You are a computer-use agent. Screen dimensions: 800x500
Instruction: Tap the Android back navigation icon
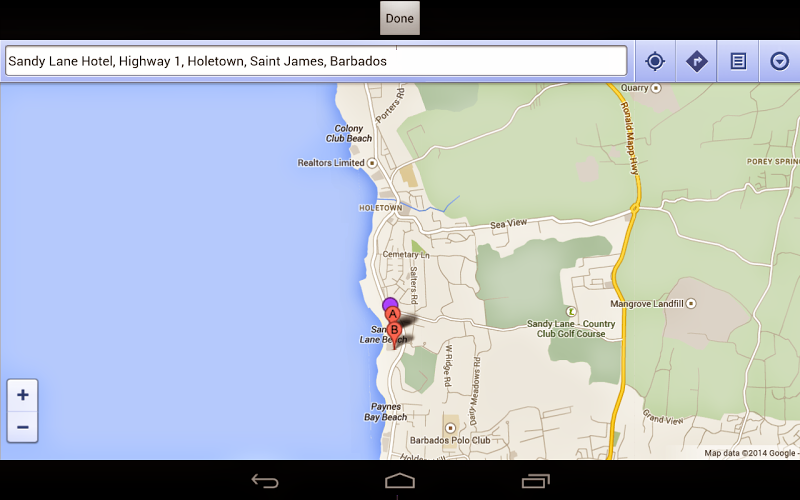click(x=265, y=481)
